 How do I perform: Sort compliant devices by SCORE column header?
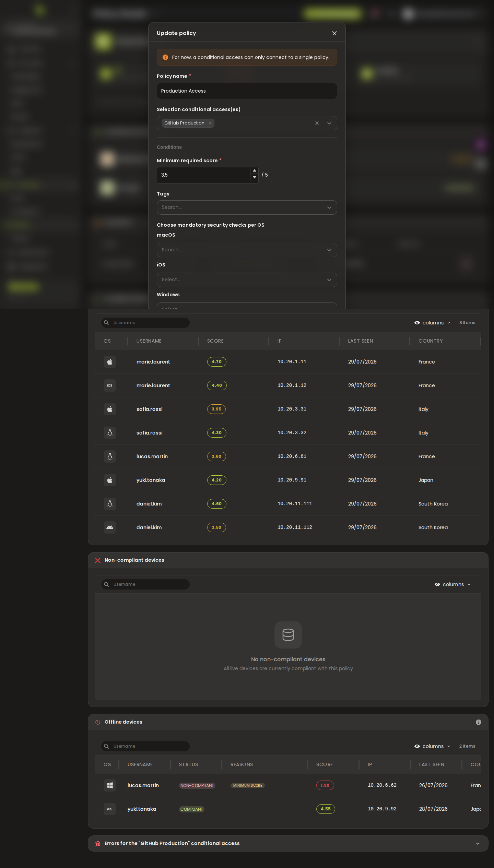coord(215,341)
